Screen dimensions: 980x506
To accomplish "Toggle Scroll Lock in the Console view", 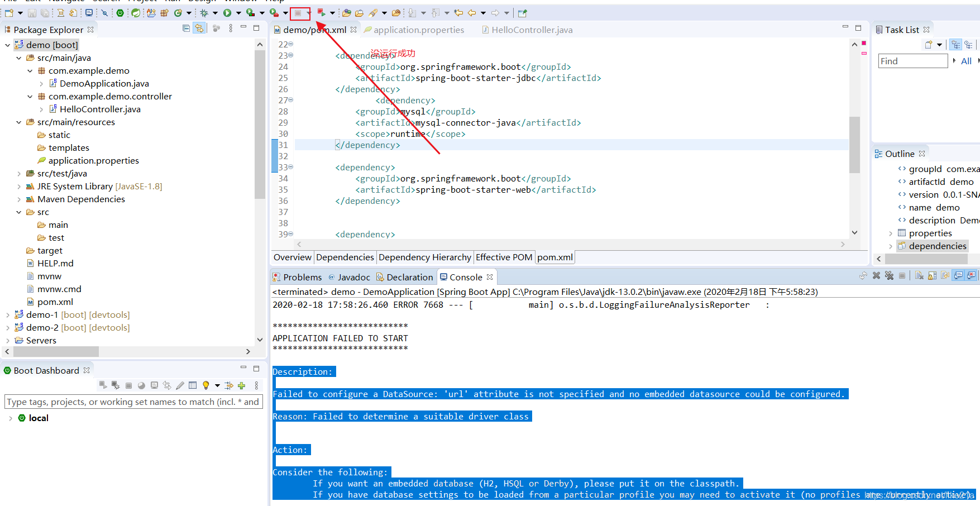I will tap(933, 275).
